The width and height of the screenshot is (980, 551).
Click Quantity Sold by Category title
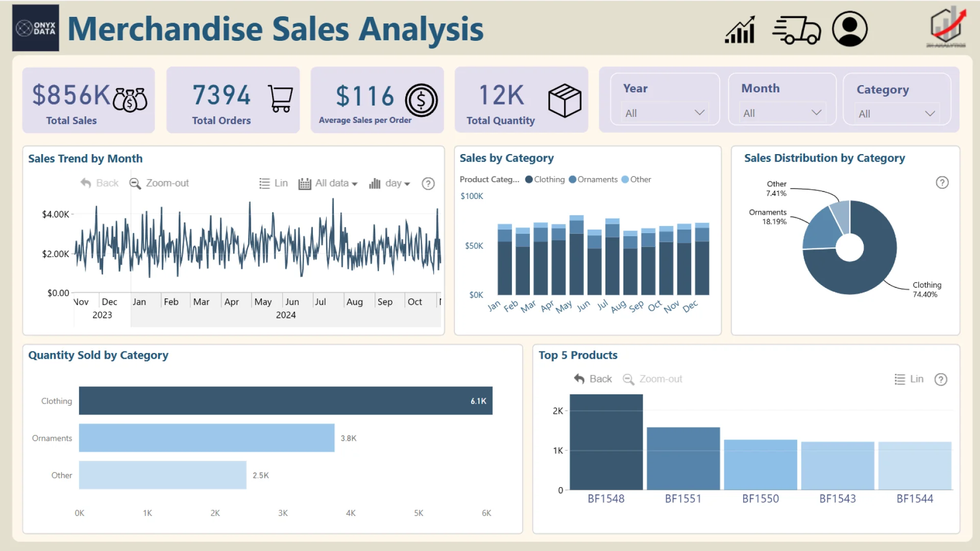pyautogui.click(x=98, y=355)
